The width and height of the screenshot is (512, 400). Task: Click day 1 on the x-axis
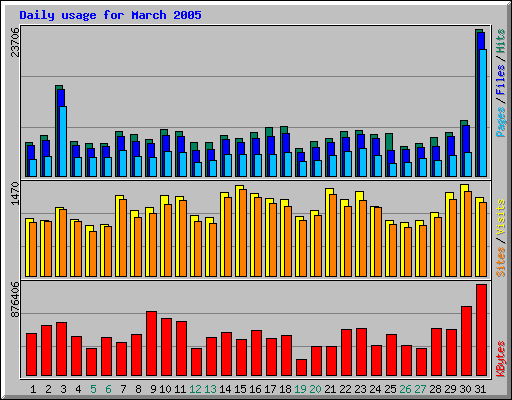tap(33, 389)
